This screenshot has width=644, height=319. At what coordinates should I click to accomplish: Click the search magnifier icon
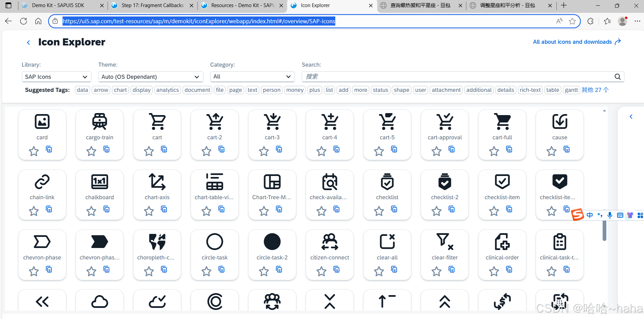[618, 77]
